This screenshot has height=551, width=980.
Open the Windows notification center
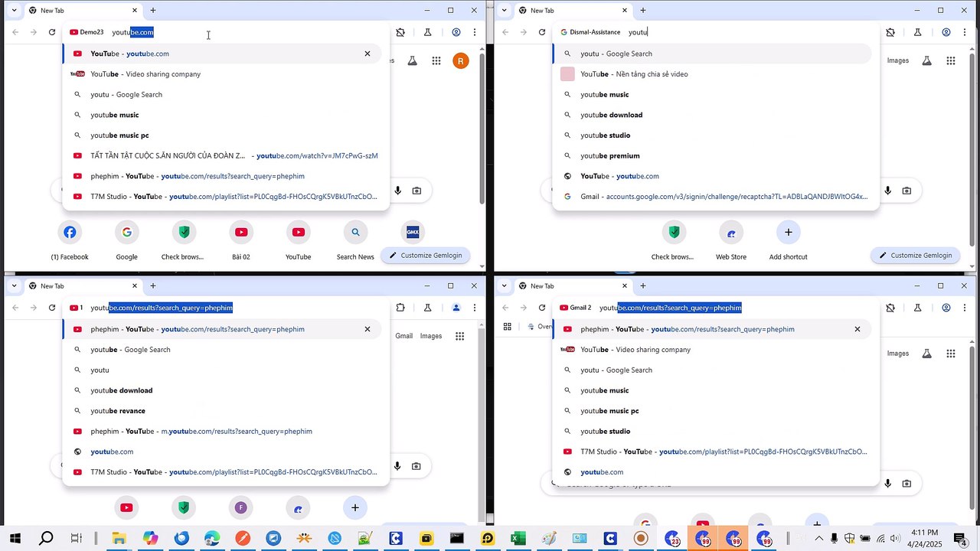pyautogui.click(x=959, y=539)
